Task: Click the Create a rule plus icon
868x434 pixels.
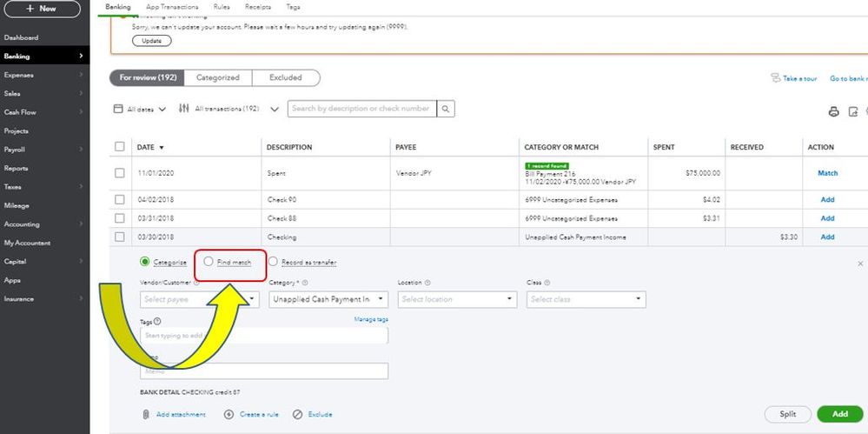Action: coord(229,414)
